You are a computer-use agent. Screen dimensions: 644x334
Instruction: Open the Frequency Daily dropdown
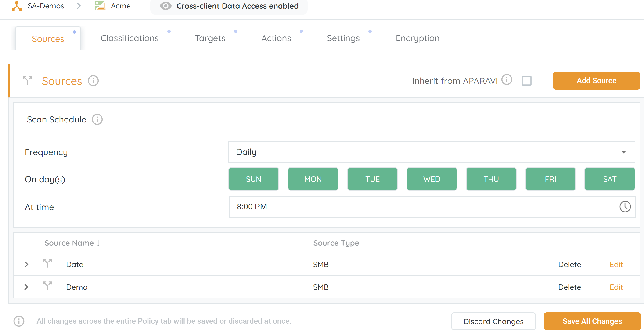(432, 152)
